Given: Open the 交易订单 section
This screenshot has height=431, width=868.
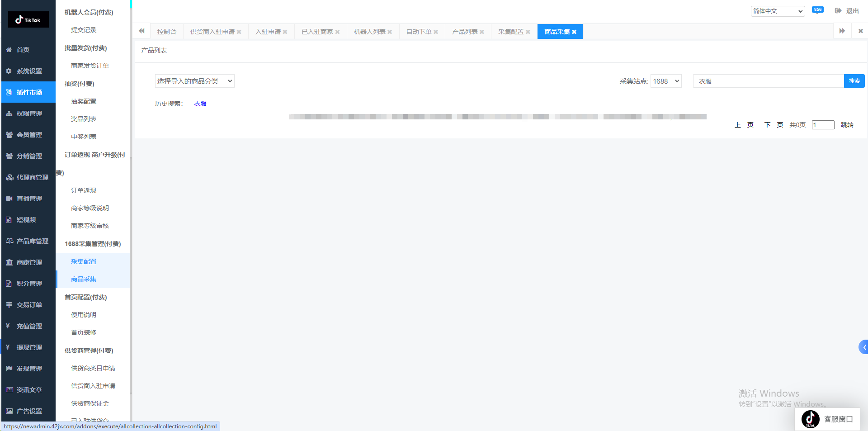Looking at the screenshot, I should (28, 304).
